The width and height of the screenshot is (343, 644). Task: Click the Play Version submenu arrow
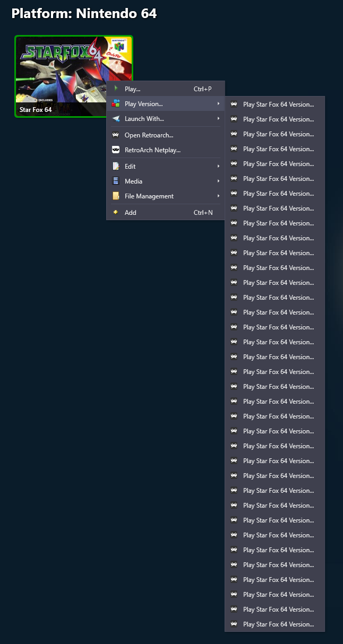[x=218, y=104]
